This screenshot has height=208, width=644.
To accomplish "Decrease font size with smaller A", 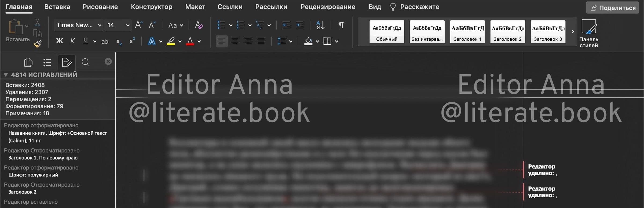I will coord(152,25).
